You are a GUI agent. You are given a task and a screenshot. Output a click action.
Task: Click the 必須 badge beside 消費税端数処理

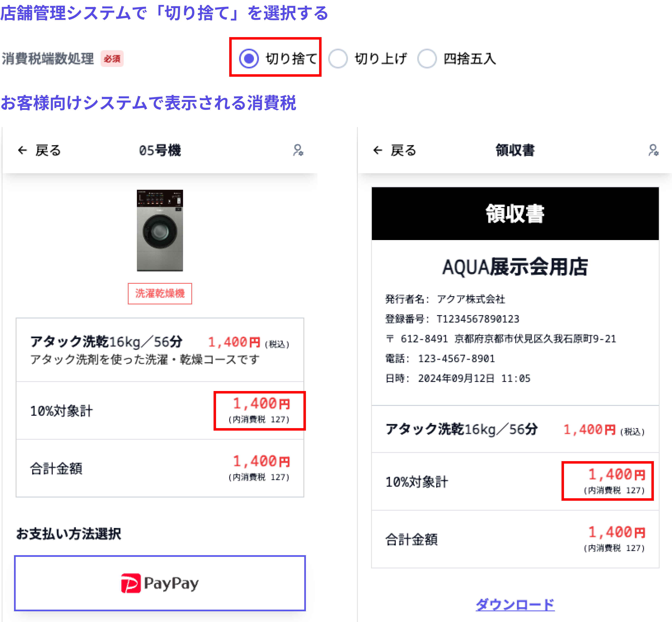(112, 59)
